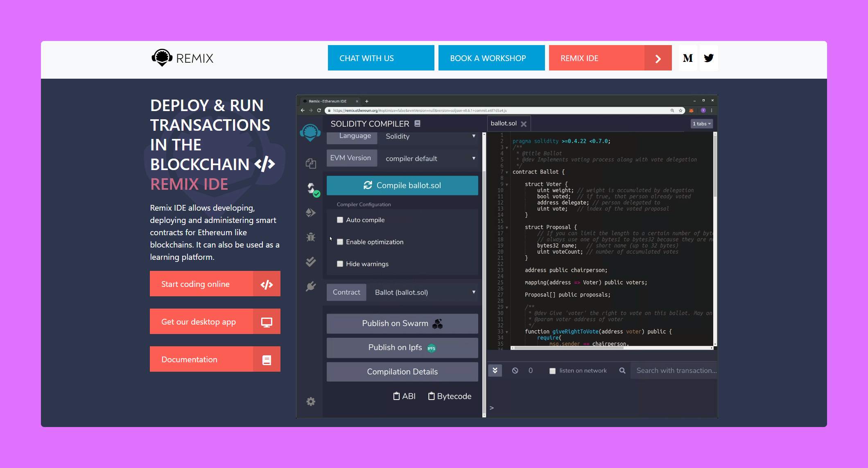Collapse the fold arrow at line 9
The height and width of the screenshot is (468, 868).
tap(507, 184)
